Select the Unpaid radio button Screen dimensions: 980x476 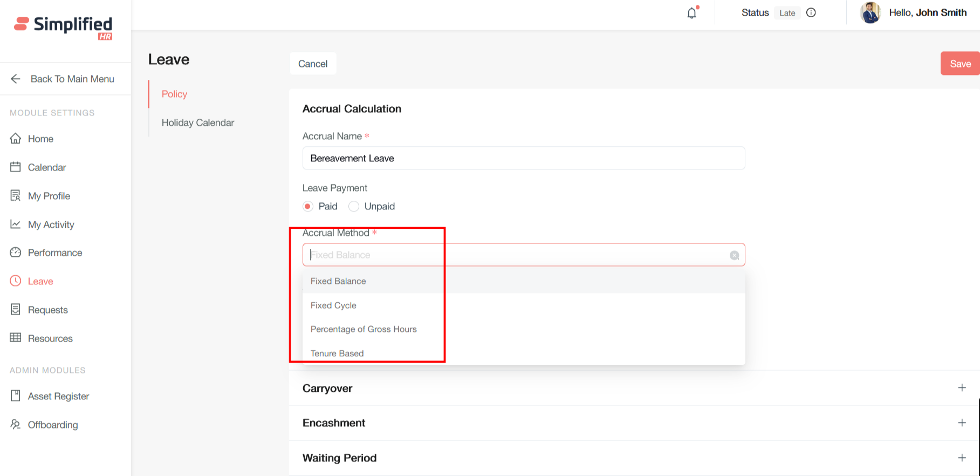pos(354,207)
